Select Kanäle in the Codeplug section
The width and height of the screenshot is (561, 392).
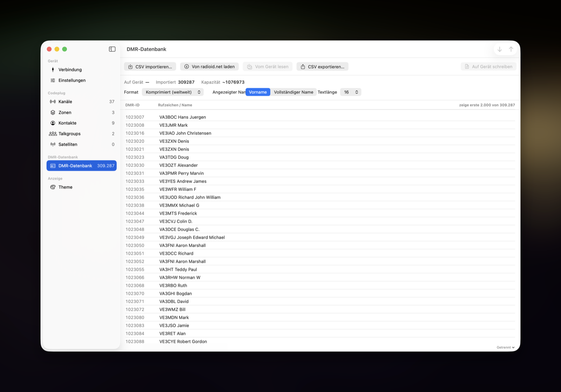click(x=81, y=102)
